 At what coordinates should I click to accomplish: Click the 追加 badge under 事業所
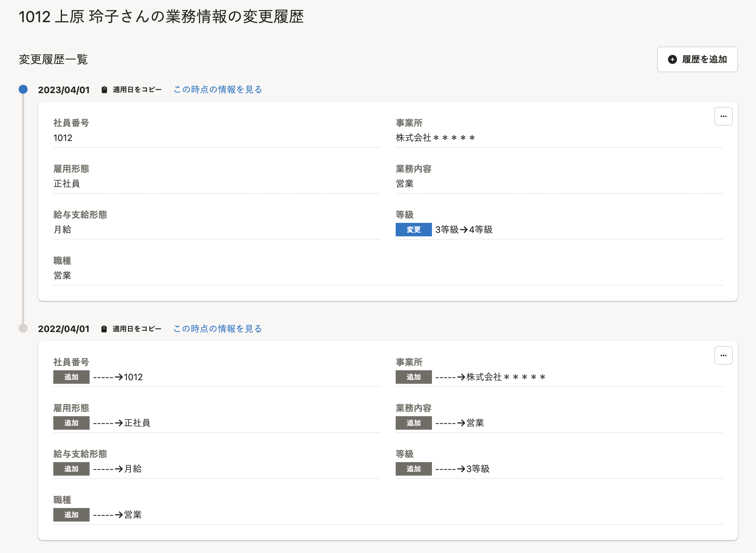click(414, 377)
